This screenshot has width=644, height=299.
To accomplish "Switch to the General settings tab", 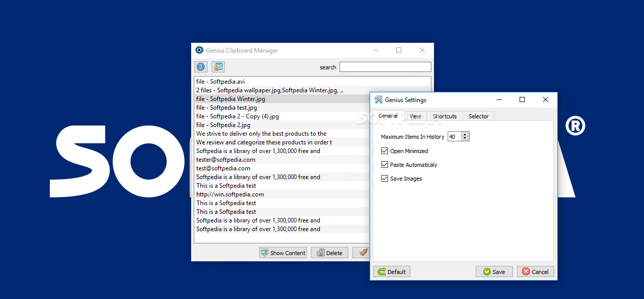I will pyautogui.click(x=388, y=116).
